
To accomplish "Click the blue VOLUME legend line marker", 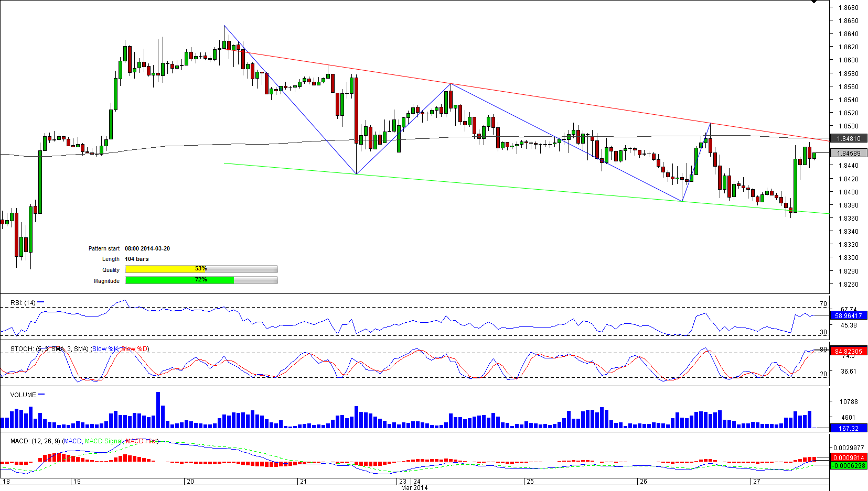I will click(41, 395).
